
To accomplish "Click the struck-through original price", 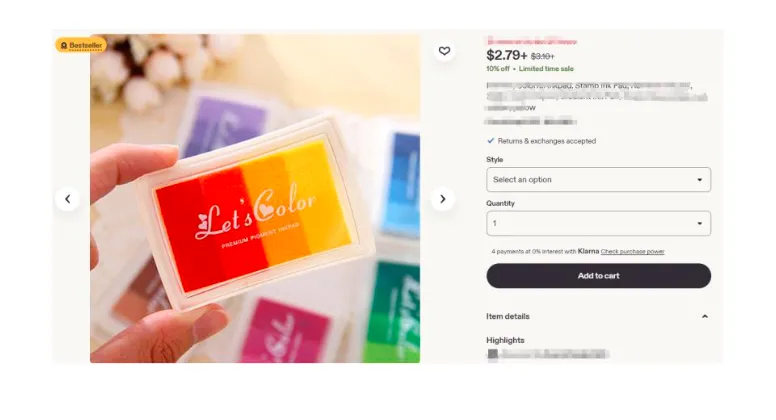I will (543, 56).
